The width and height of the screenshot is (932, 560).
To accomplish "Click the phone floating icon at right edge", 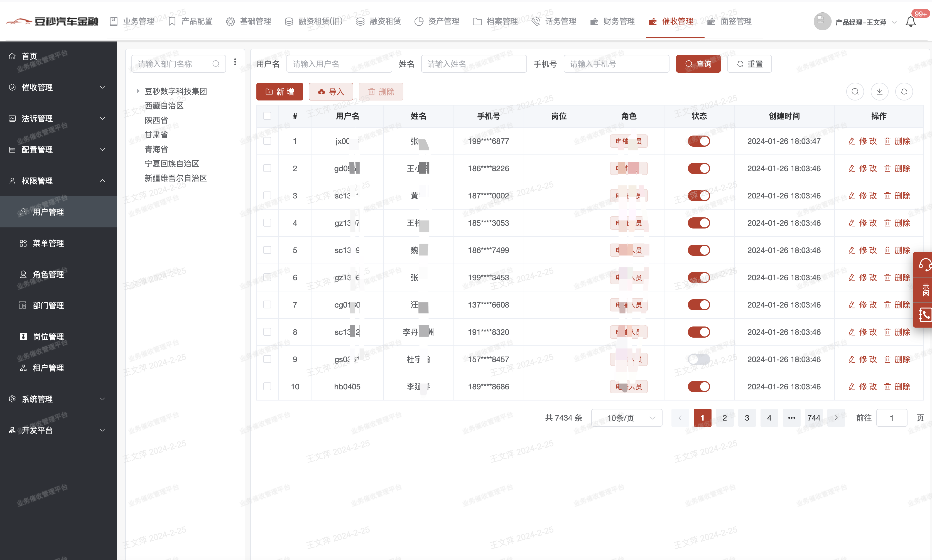I will (x=924, y=315).
